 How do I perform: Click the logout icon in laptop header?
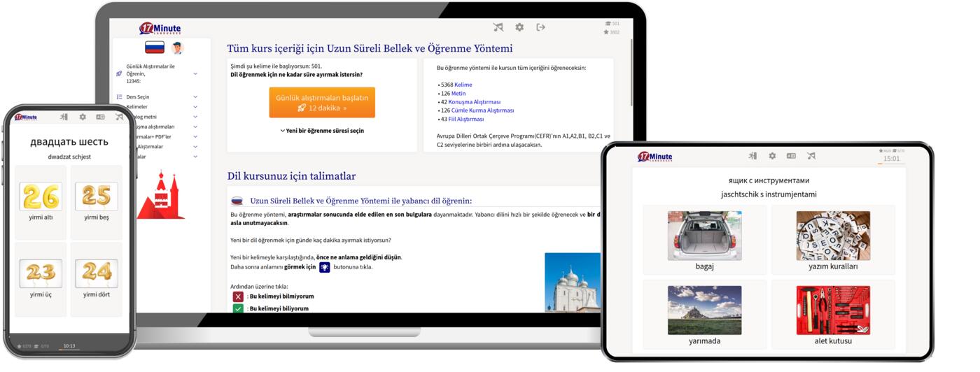tap(540, 27)
